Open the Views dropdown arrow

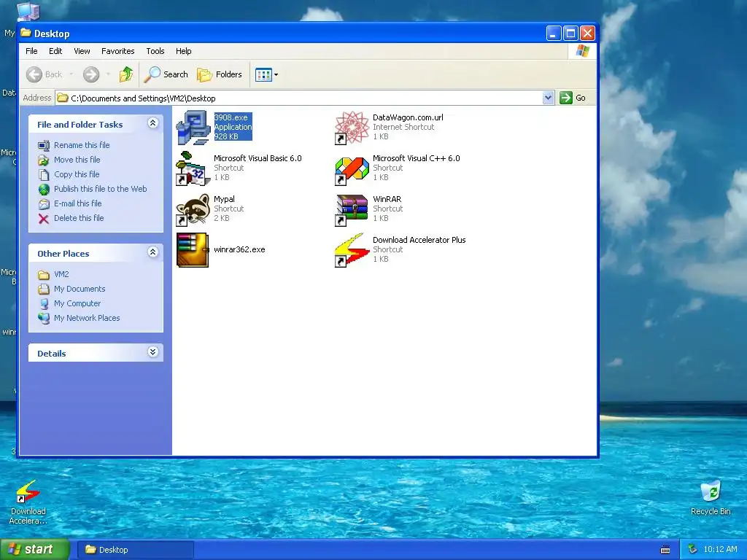[x=276, y=75]
